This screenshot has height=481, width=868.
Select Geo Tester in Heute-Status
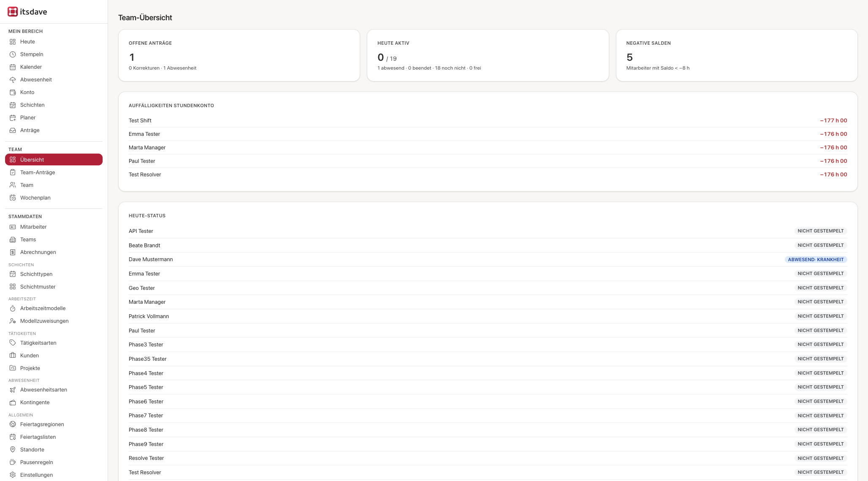[x=488, y=288]
